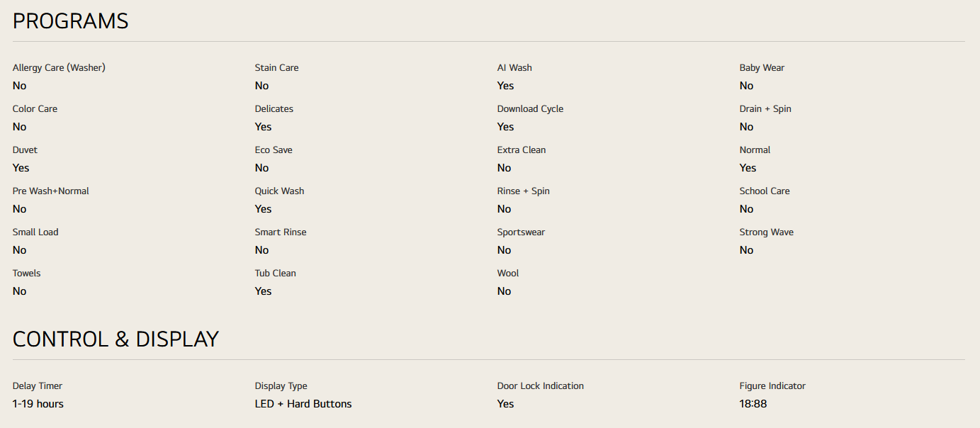Click the Drain + Spin label
The width and height of the screenshot is (980, 428).
(765, 109)
